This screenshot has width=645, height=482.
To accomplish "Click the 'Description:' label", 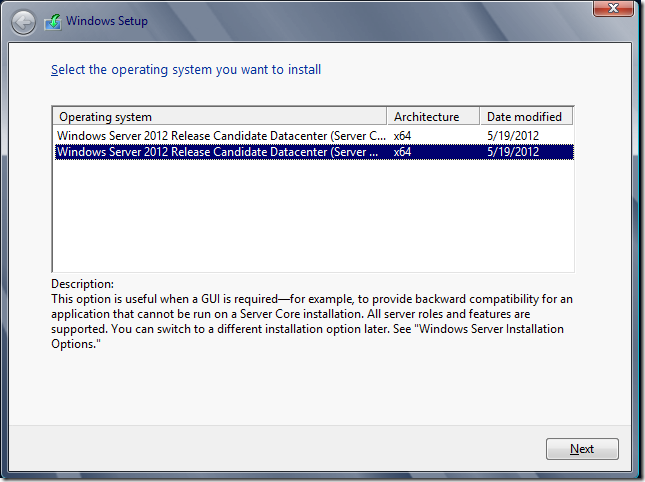I will click(x=82, y=285).
